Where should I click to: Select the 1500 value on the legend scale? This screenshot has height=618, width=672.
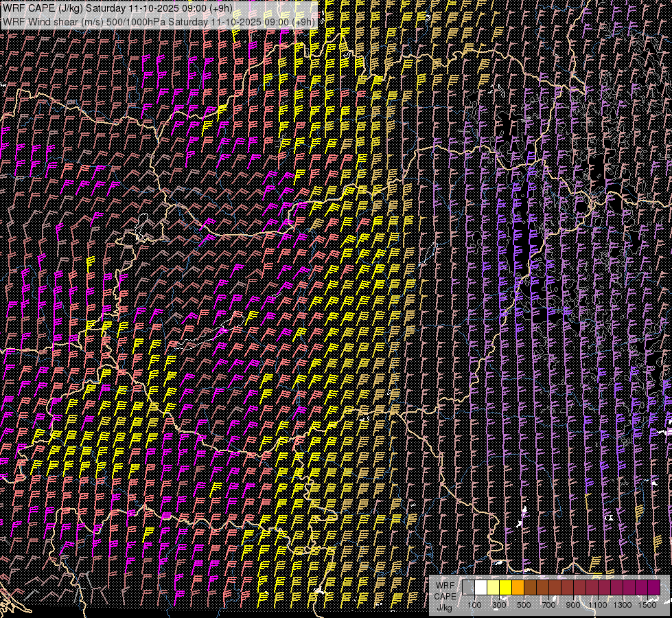click(647, 605)
